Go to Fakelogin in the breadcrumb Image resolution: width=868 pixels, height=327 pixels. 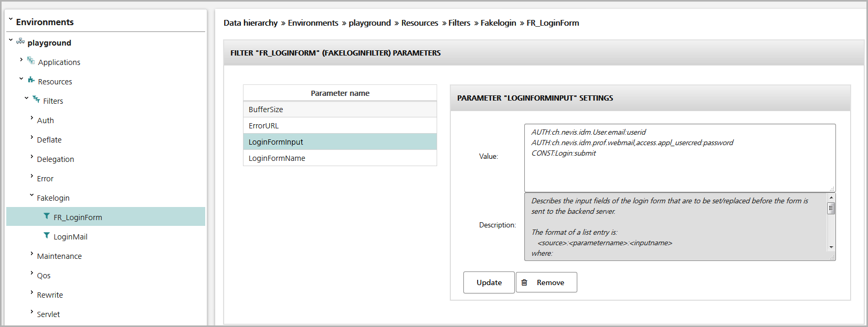(x=498, y=23)
